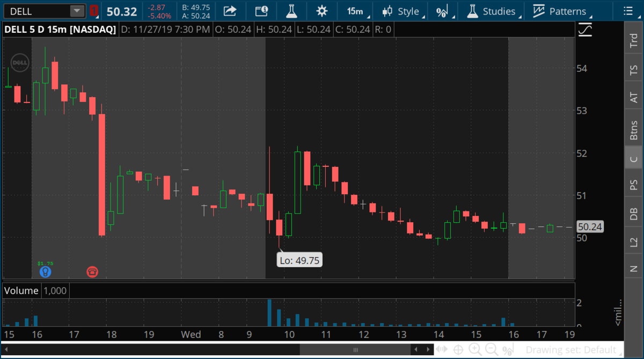Open the 15m timeframe dropdown
This screenshot has height=359, width=644.
point(357,11)
